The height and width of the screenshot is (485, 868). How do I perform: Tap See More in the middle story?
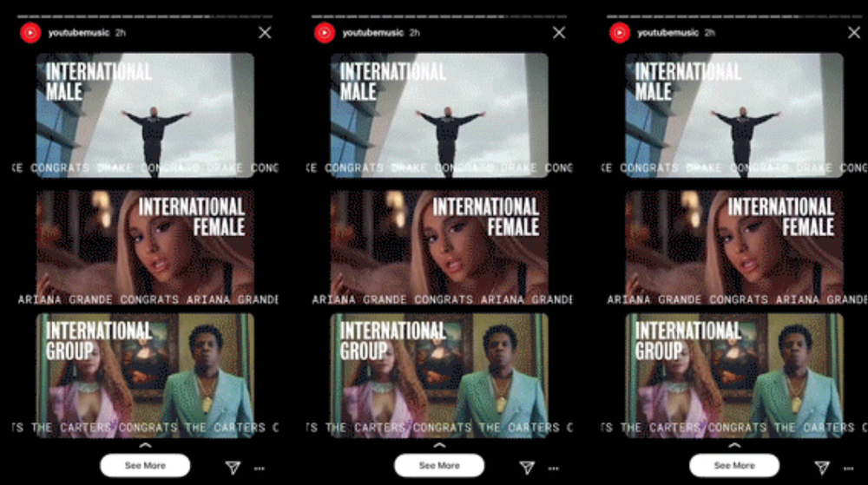tap(439, 466)
